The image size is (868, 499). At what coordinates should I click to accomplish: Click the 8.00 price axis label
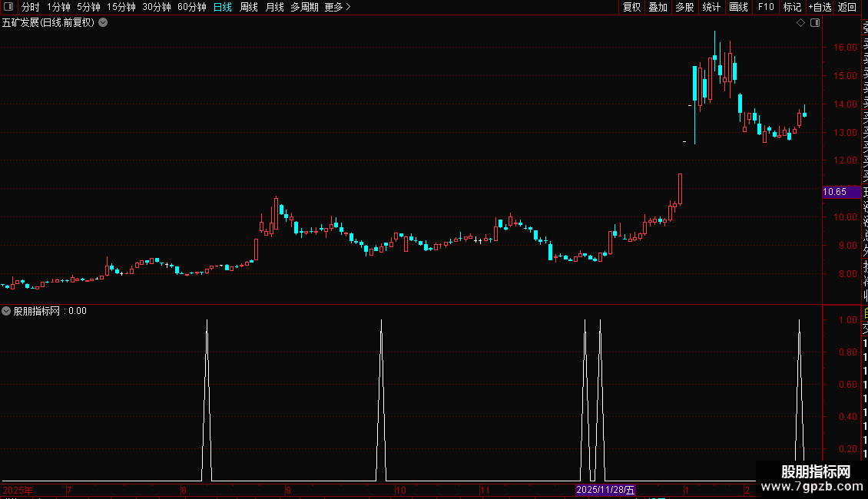click(x=847, y=274)
